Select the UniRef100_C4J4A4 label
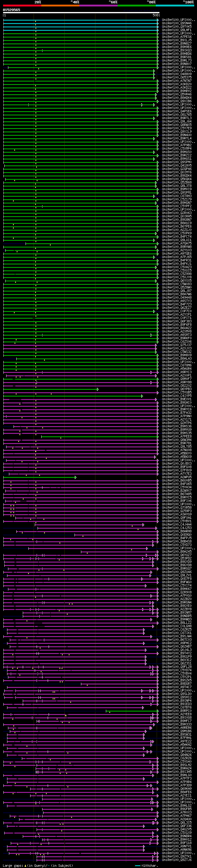The height and width of the screenshot is (868, 197). point(177,525)
